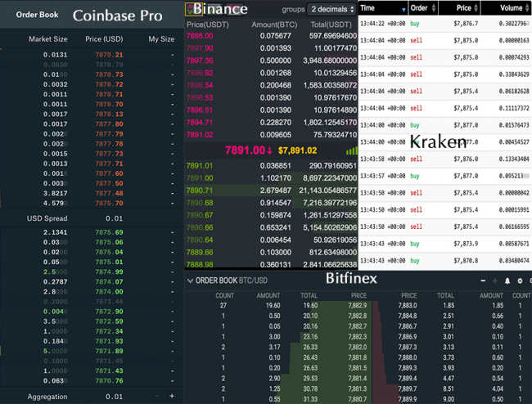Increase aggregation with the plus button
Screen dimensions: 532x404
[171, 396]
